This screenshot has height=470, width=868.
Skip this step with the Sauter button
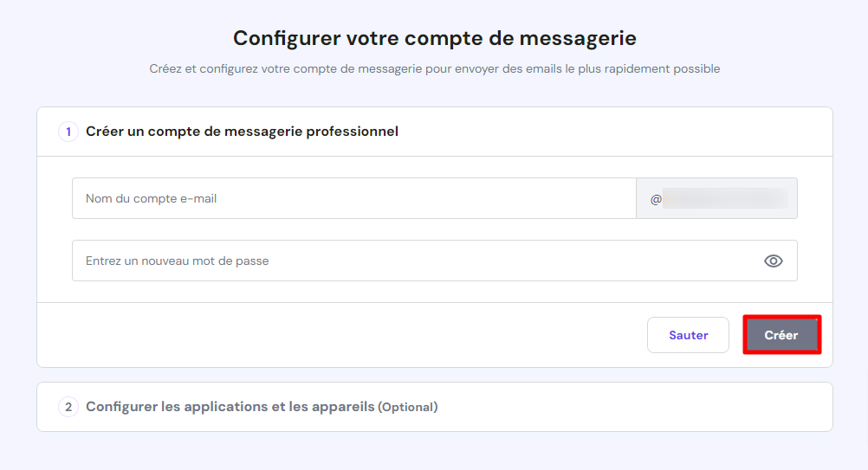pos(688,335)
